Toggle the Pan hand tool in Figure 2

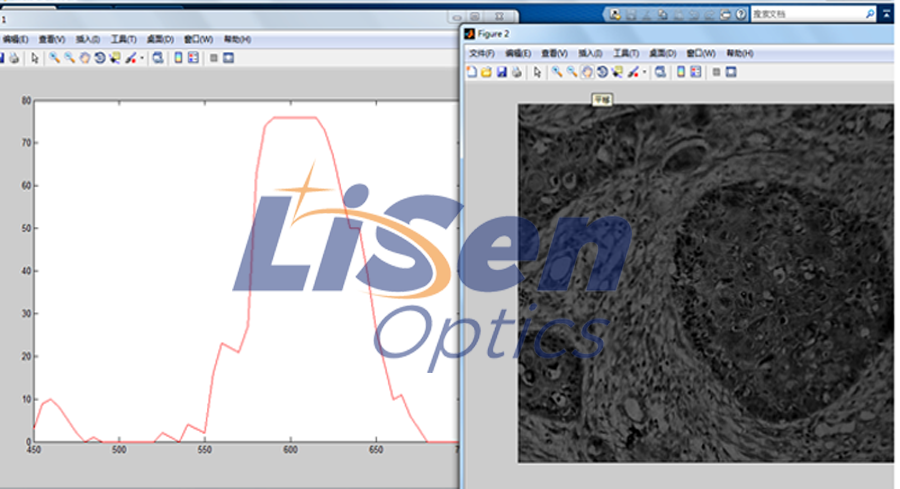(x=587, y=72)
